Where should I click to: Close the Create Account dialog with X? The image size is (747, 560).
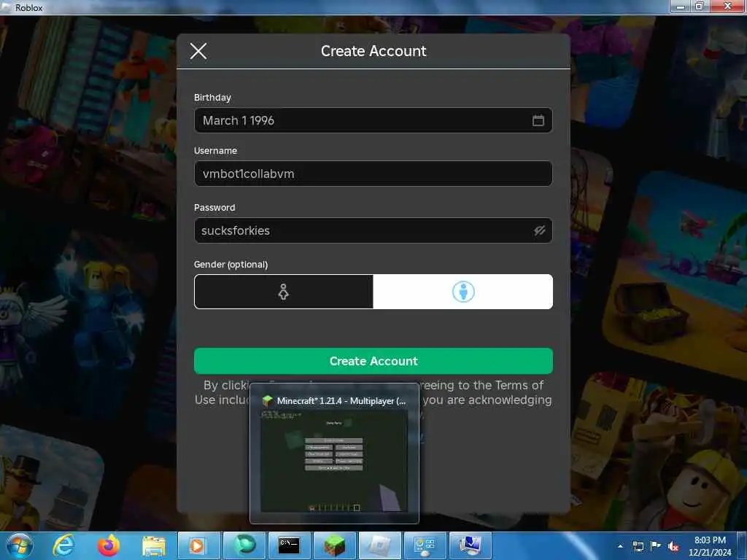[198, 51]
